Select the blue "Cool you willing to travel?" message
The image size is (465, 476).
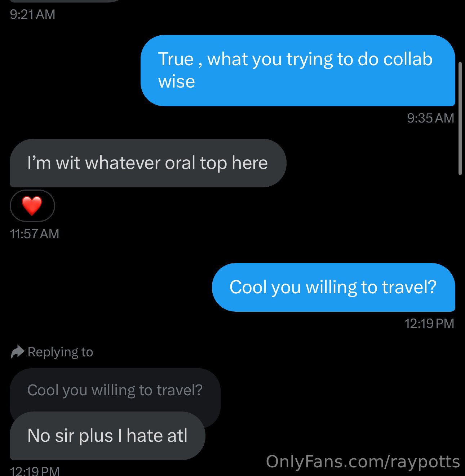coord(333,287)
